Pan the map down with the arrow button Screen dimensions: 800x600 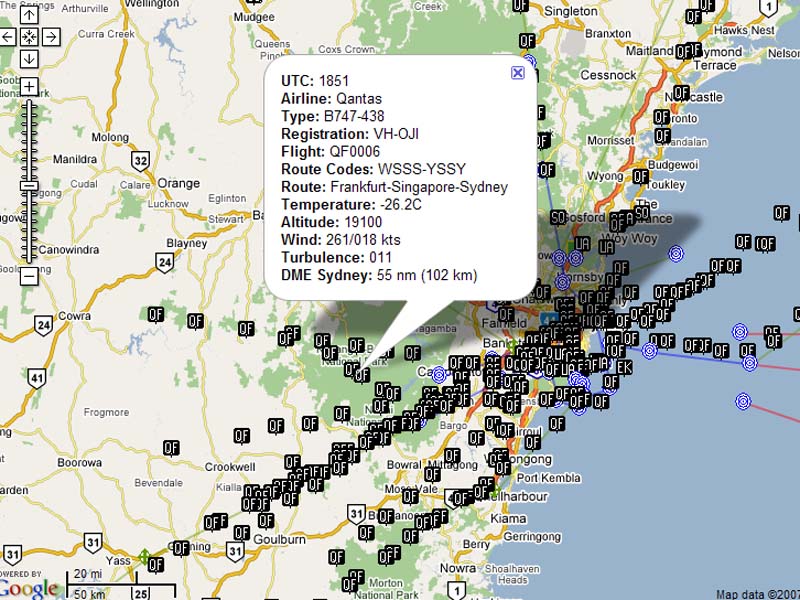click(x=29, y=59)
